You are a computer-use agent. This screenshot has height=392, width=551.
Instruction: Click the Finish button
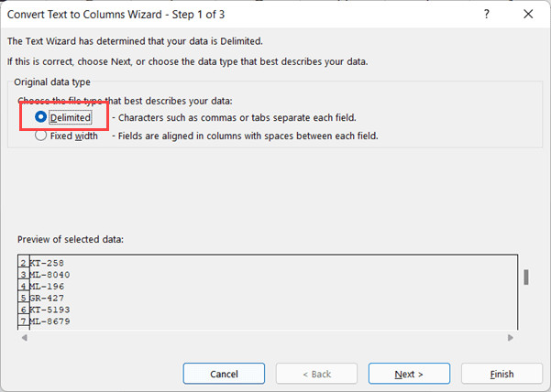pos(501,374)
